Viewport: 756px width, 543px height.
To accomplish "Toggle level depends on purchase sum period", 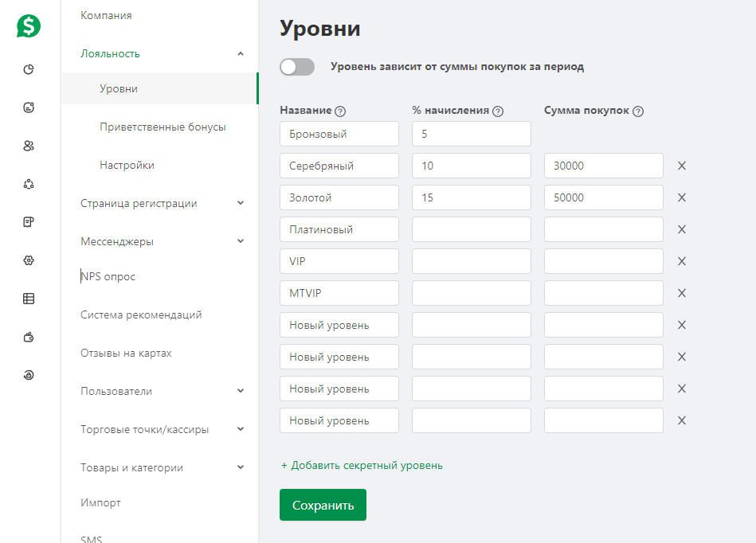I will [x=297, y=67].
